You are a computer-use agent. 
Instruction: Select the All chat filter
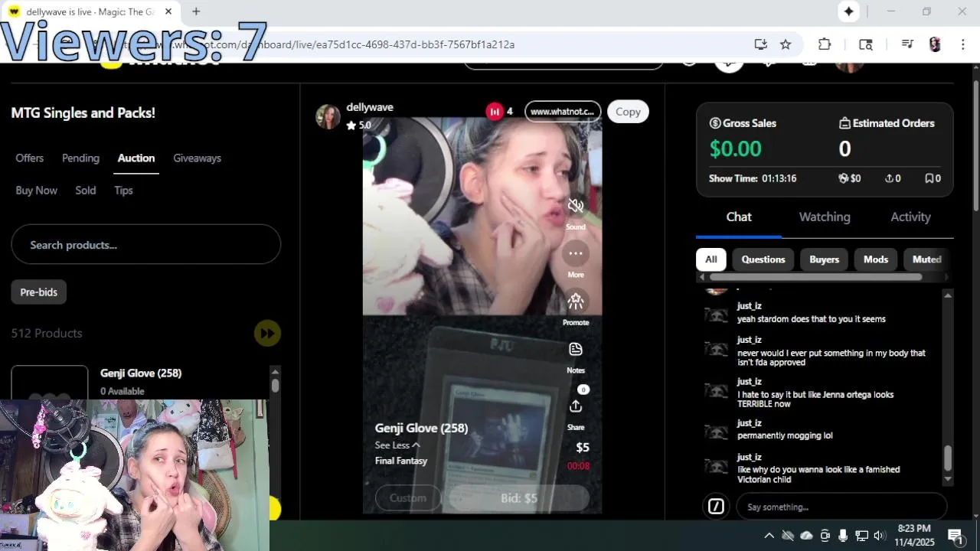(710, 259)
